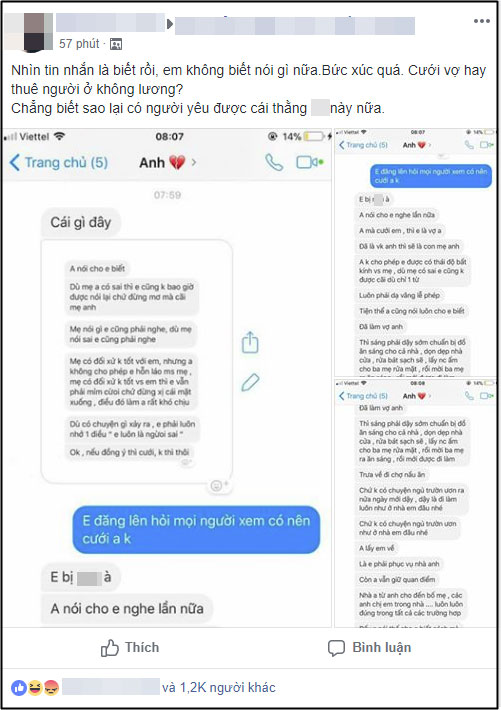Click the Bình luận comment button
Viewport: 501px width, 710px height.
[369, 648]
